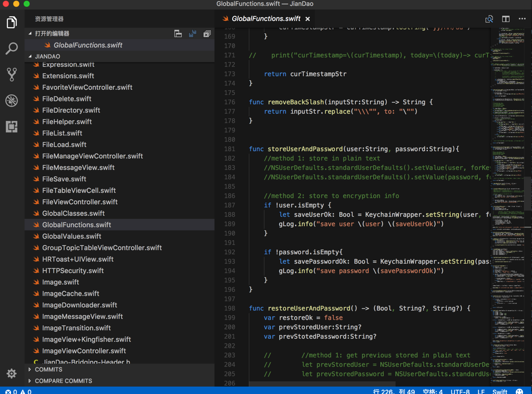
Task: Click the errors and warnings status bar indicator
Action: (x=18, y=391)
